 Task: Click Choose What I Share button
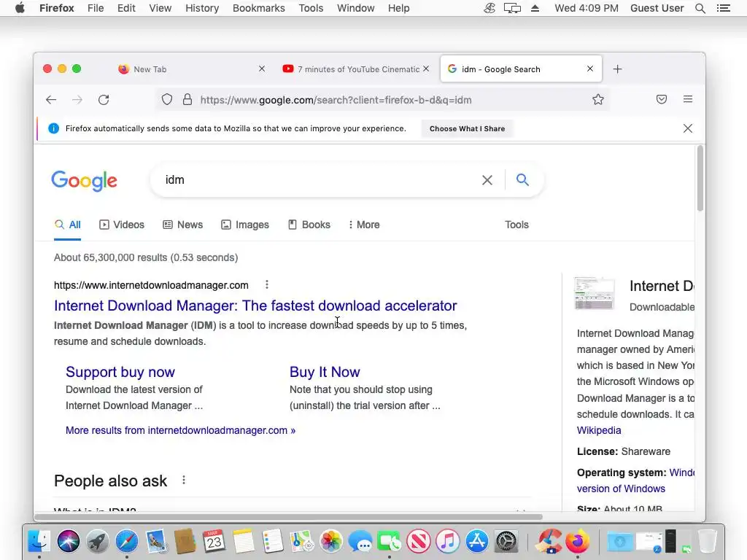467,128
